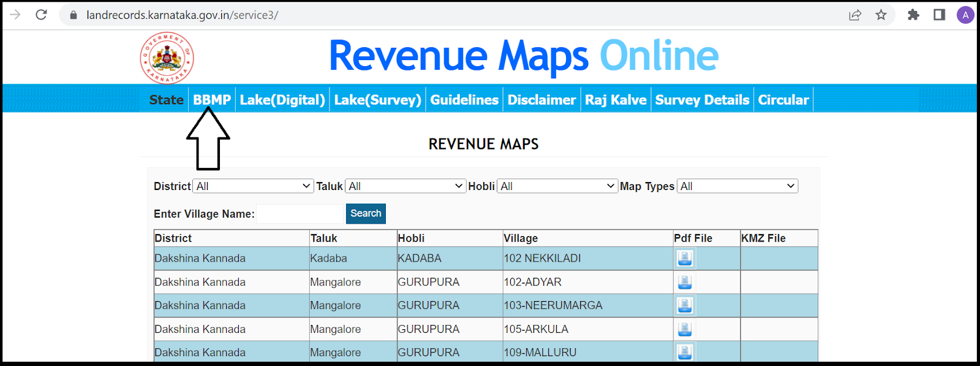The image size is (980, 366).
Task: Click the Search button
Action: [366, 213]
